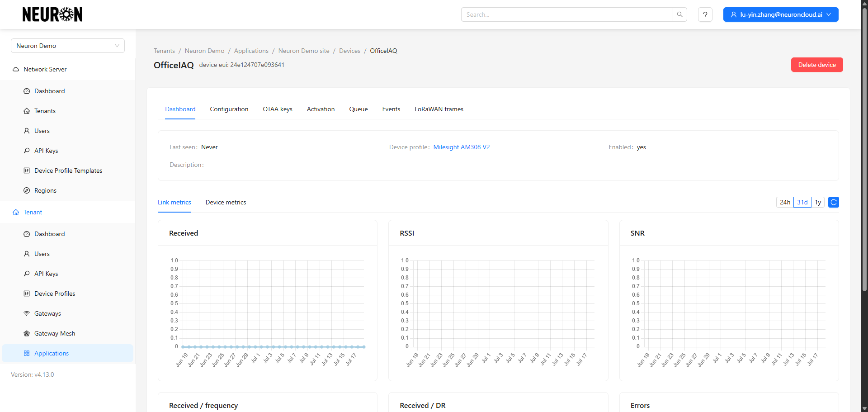This screenshot has height=412, width=868.
Task: Click the Applications grid icon
Action: (27, 353)
